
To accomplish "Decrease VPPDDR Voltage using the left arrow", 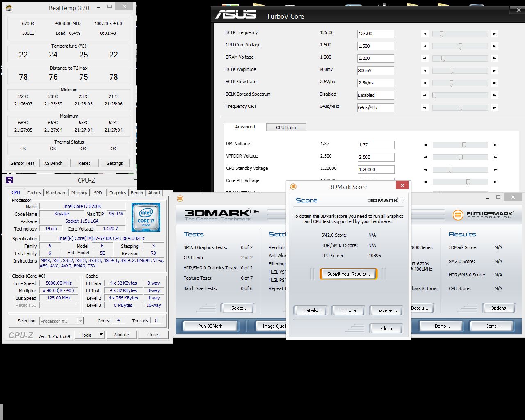I will coord(425,157).
